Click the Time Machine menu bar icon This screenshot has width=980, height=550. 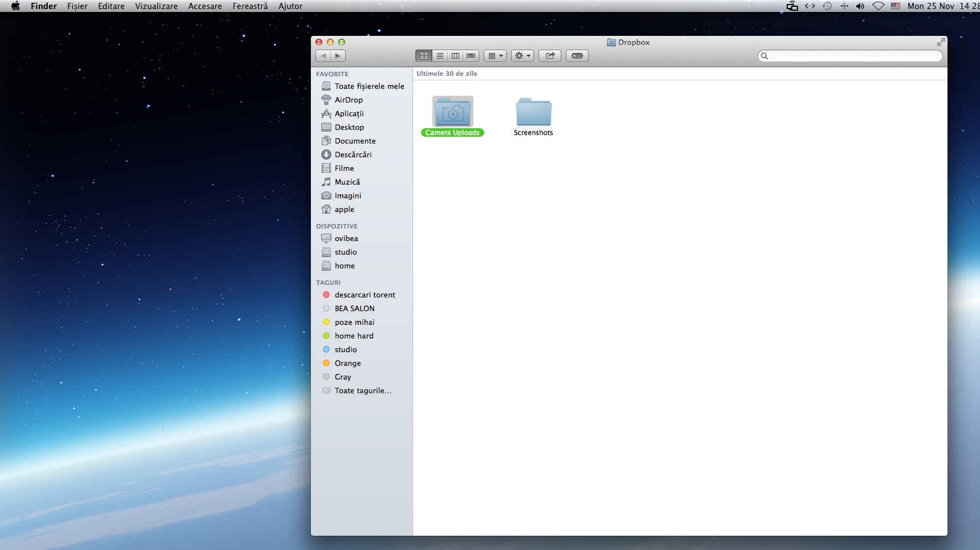pos(827,6)
